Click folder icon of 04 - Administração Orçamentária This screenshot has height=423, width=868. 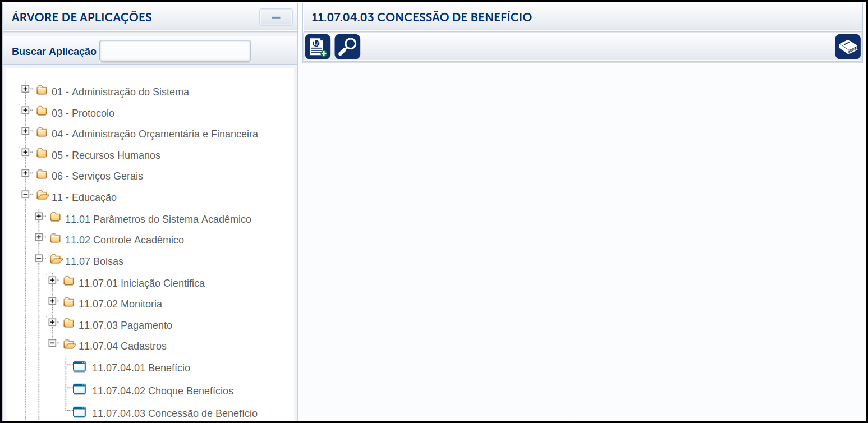tap(42, 132)
